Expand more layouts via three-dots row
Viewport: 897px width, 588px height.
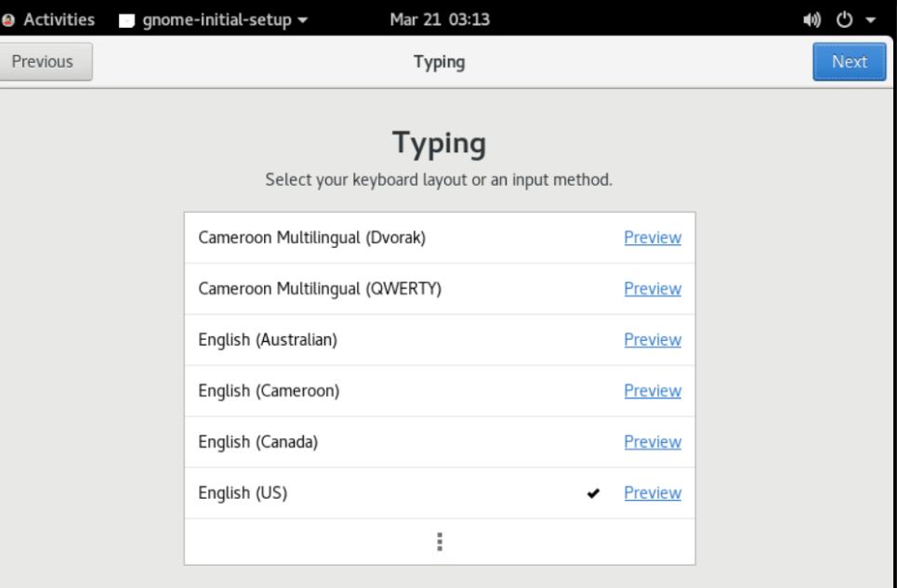point(440,542)
